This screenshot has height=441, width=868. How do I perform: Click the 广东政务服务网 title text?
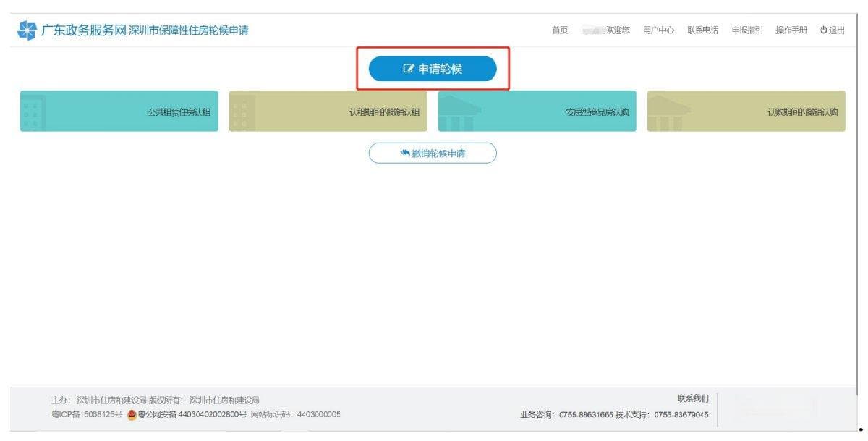coord(83,30)
